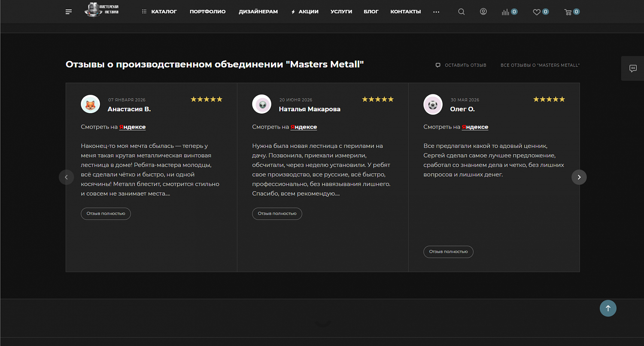Go to Услуги

click(x=341, y=12)
